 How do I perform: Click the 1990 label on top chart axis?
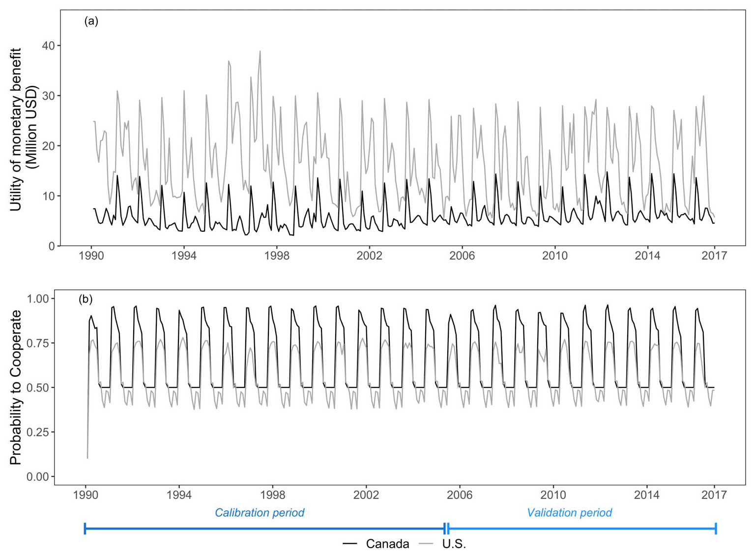[91, 256]
